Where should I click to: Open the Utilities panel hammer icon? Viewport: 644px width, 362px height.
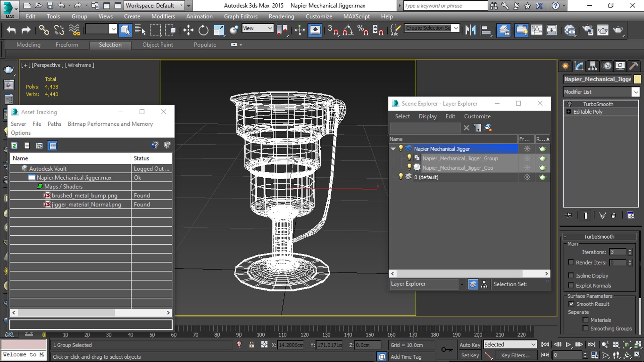[x=633, y=66]
